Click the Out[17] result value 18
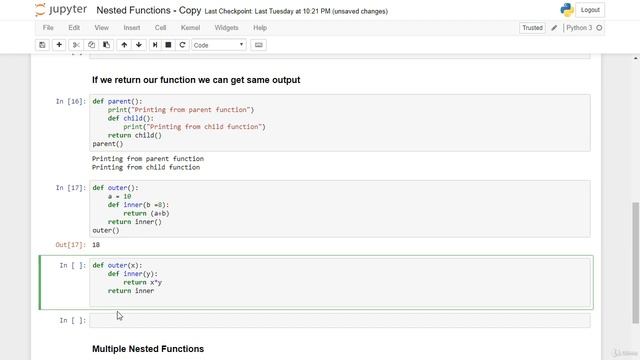Screen dimensions: 640x360 point(96,245)
